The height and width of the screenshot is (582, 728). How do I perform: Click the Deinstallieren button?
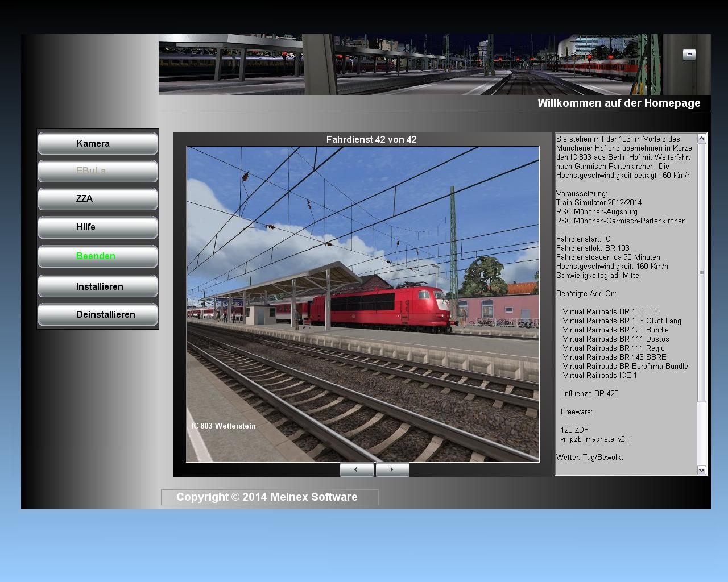coord(98,314)
